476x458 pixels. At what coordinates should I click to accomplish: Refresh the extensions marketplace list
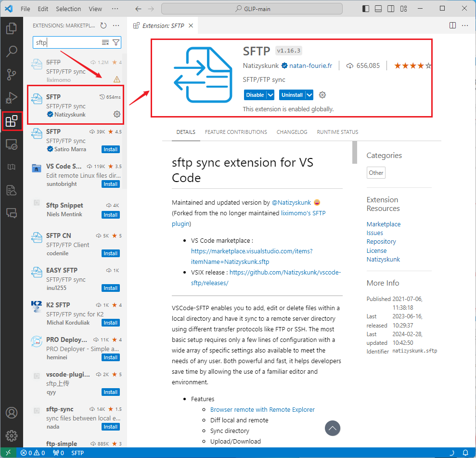point(103,26)
